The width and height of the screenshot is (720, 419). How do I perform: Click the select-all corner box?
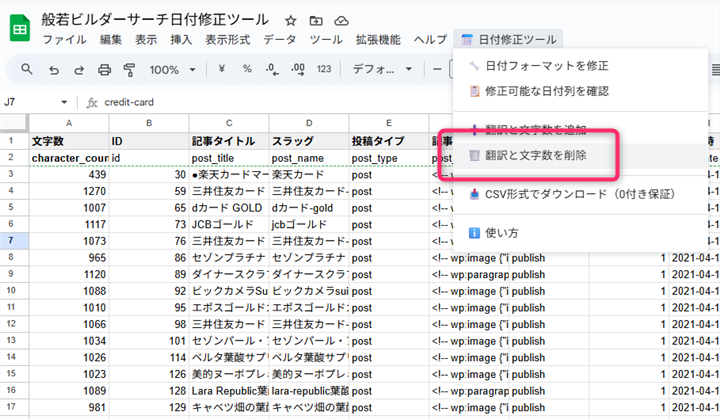point(14,123)
